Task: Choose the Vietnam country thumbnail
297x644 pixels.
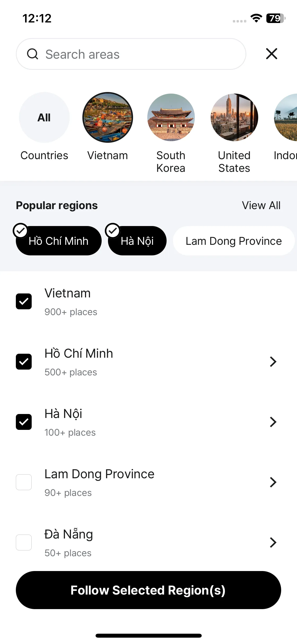Action: point(108,117)
